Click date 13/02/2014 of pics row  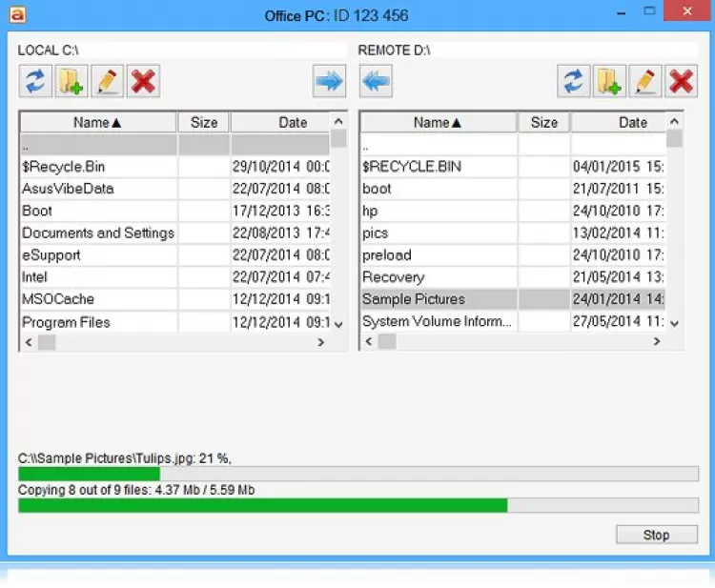coord(606,233)
